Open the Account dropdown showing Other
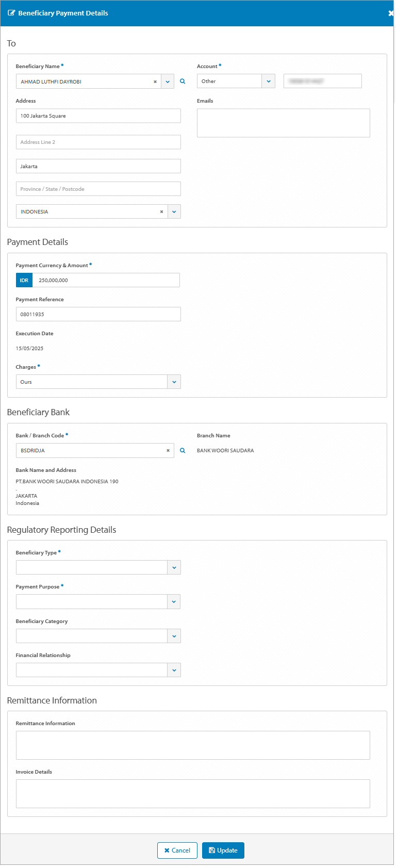397x868 pixels. pos(268,81)
